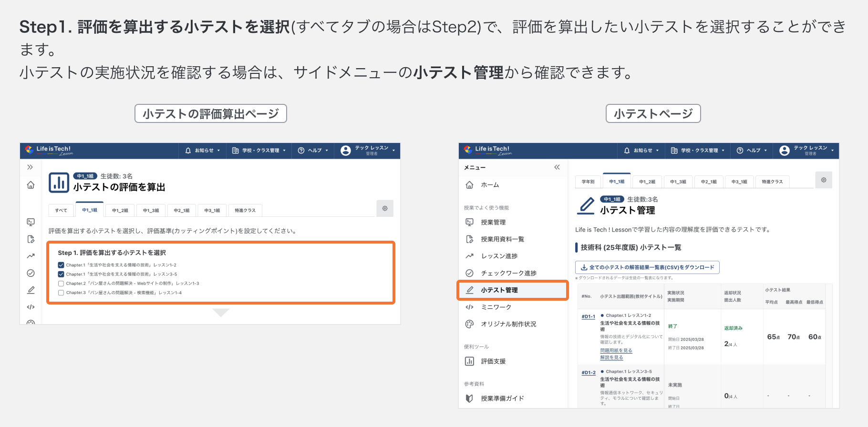This screenshot has width=868, height=427.
Task: Click the 未実施 status in #D1-2 row
Action: coord(675,385)
